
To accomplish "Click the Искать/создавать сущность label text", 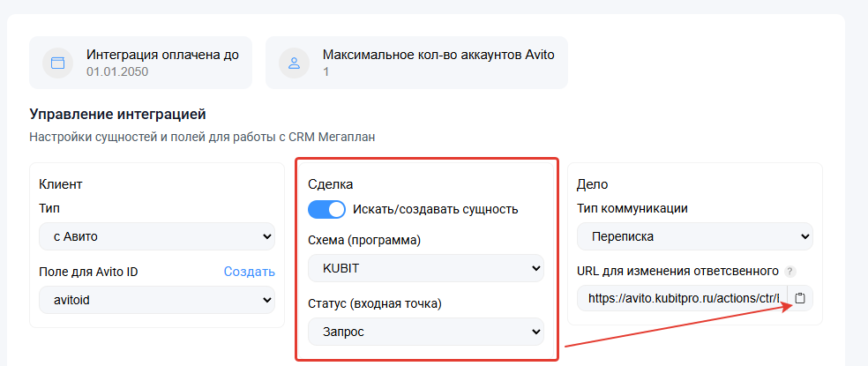I will tap(435, 209).
